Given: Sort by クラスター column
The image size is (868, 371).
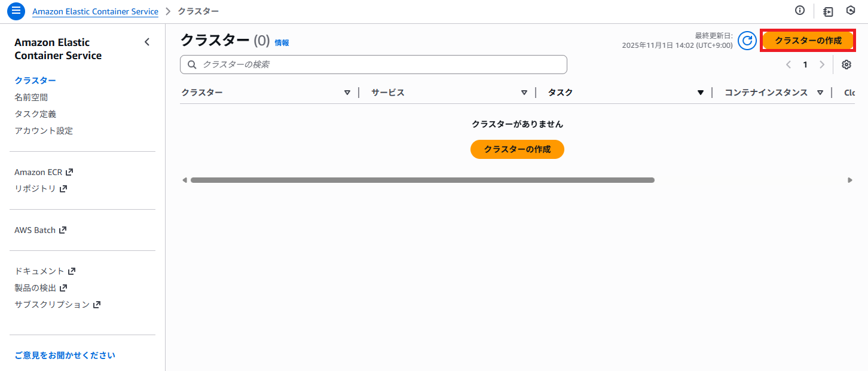Looking at the screenshot, I should [347, 93].
